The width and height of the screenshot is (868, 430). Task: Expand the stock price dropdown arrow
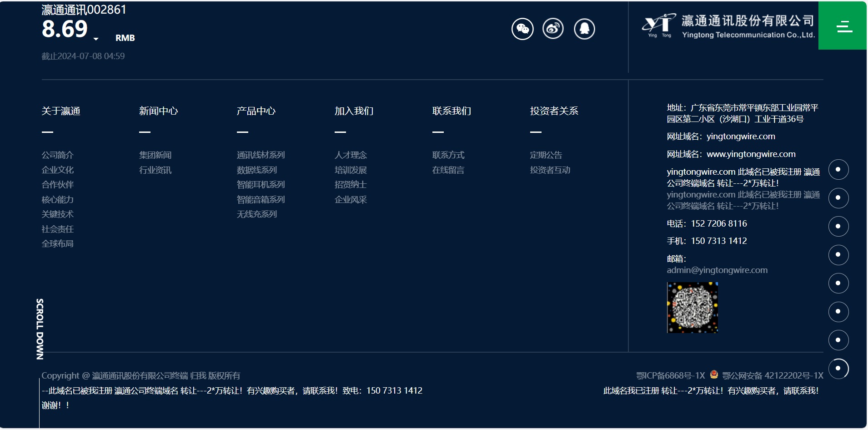point(96,39)
